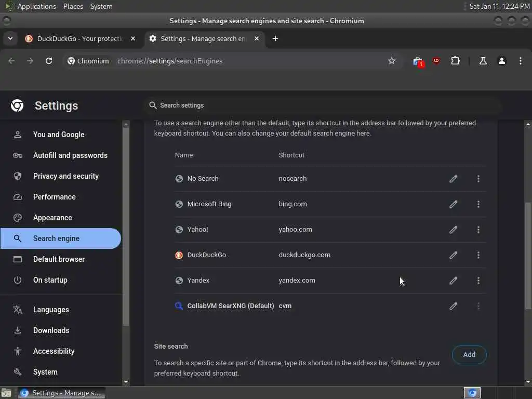Click the cvm shortcut text
Viewport: 532px width, 399px height.
[x=285, y=305]
